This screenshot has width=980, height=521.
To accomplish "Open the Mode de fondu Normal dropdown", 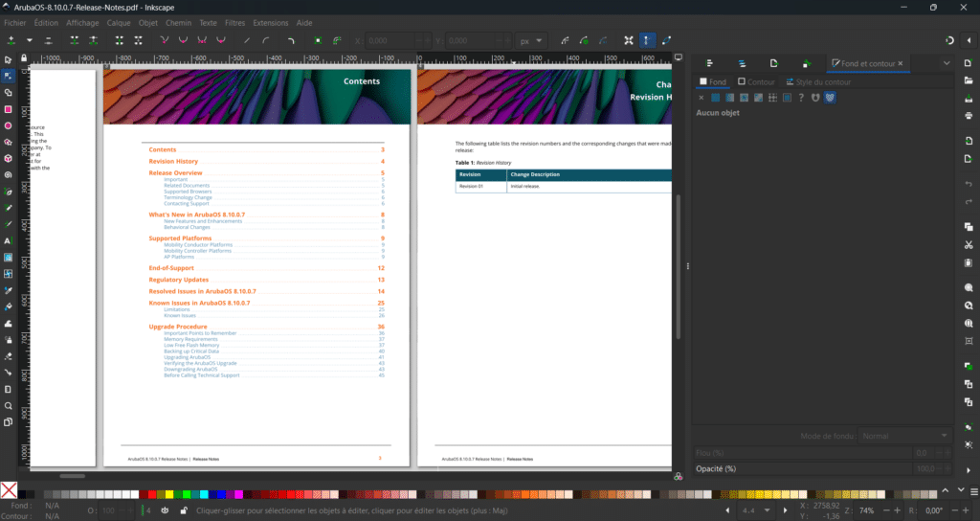I will [x=903, y=436].
